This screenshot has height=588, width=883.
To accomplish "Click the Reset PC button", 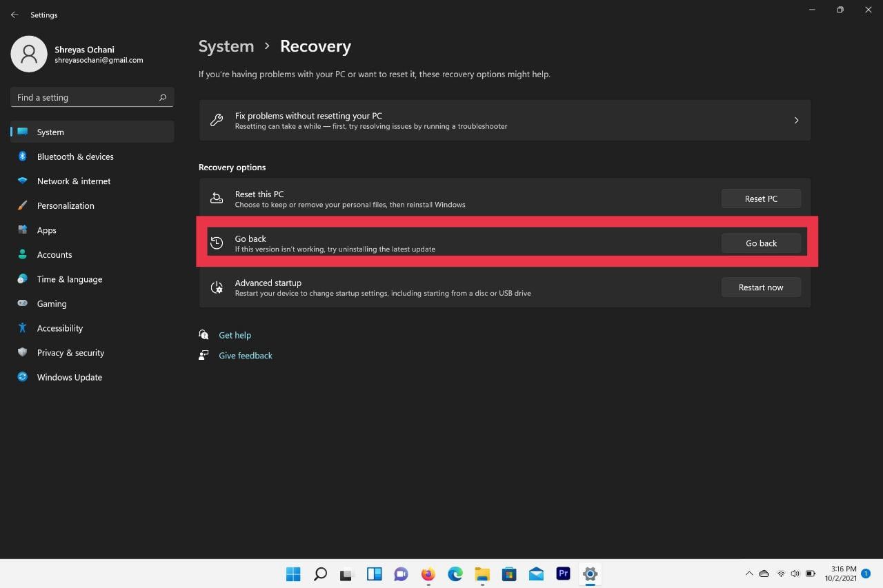I will [761, 199].
